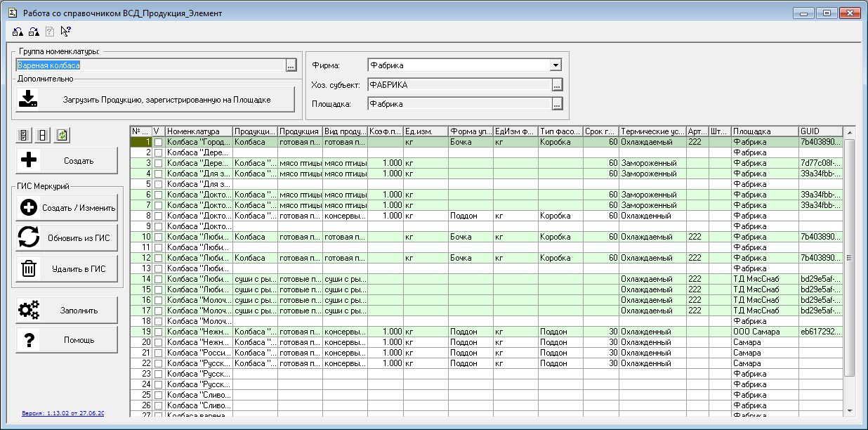
Task: Open the Фирма dropdown arrow
Action: [x=556, y=65]
